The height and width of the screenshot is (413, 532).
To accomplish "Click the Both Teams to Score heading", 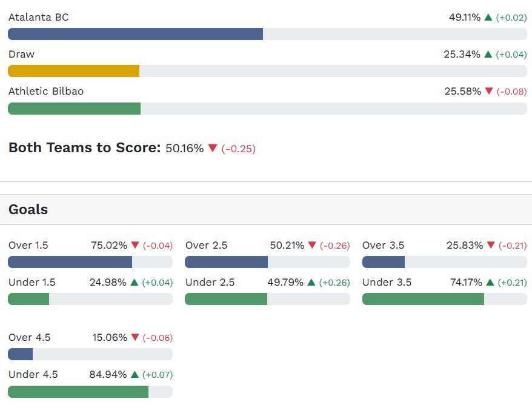I will tap(85, 148).
